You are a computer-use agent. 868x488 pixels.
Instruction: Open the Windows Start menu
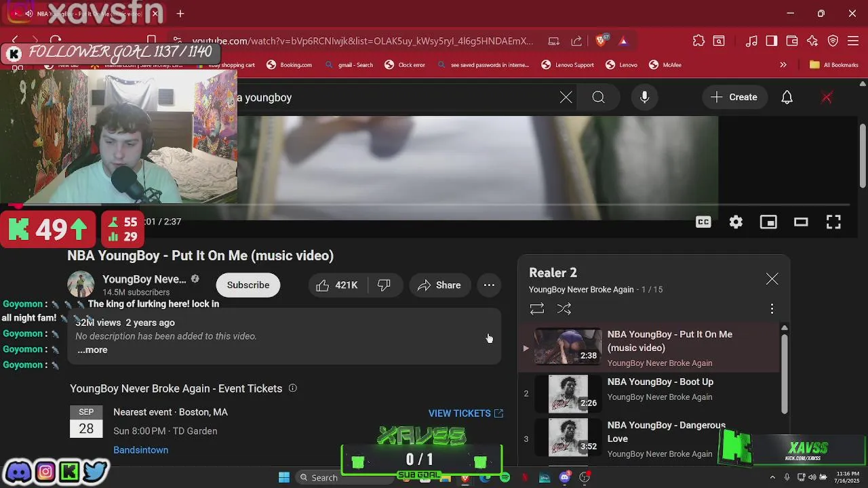click(284, 477)
